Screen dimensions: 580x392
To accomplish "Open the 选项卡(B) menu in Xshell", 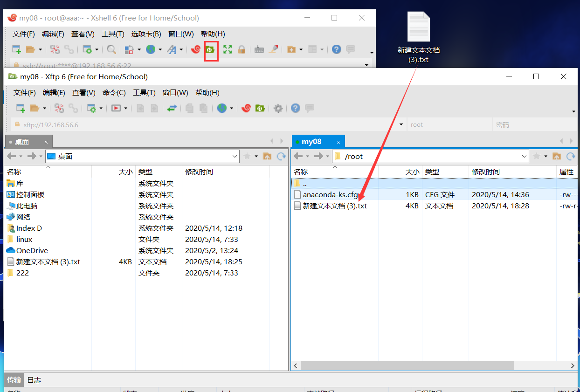I will point(146,34).
